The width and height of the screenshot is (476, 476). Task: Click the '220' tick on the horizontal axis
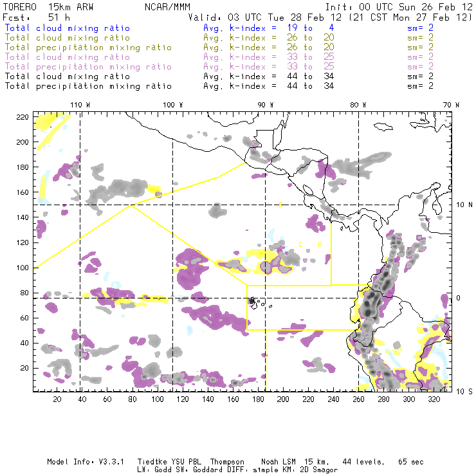[x=308, y=399]
